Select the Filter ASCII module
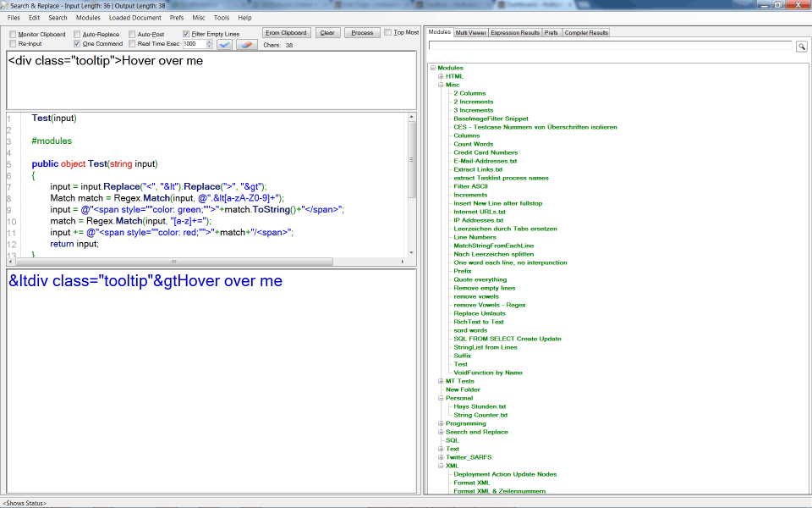The image size is (812, 508). point(471,186)
